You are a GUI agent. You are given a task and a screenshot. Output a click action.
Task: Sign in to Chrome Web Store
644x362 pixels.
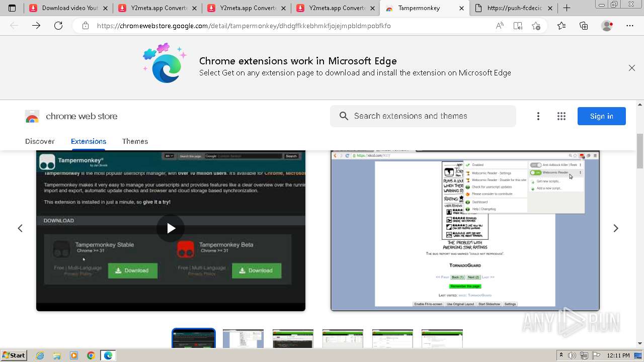tap(602, 116)
